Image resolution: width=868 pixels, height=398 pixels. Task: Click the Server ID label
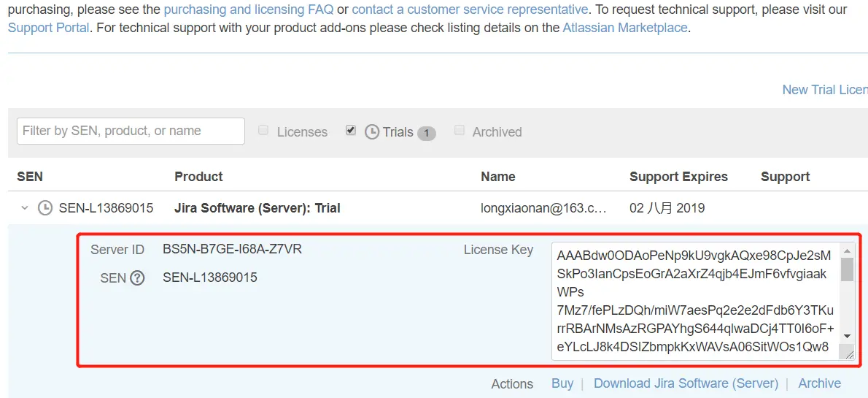tap(117, 250)
